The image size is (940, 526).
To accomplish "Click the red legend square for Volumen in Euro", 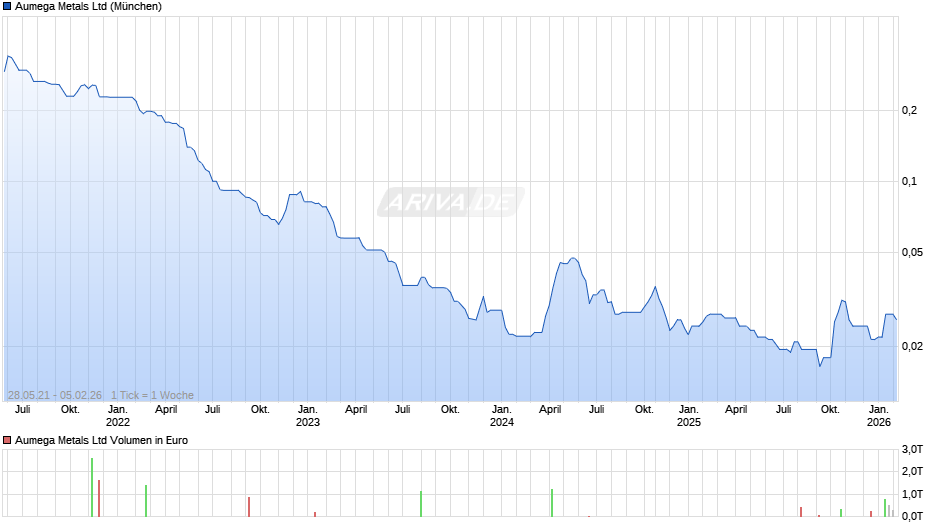I will [x=7, y=440].
